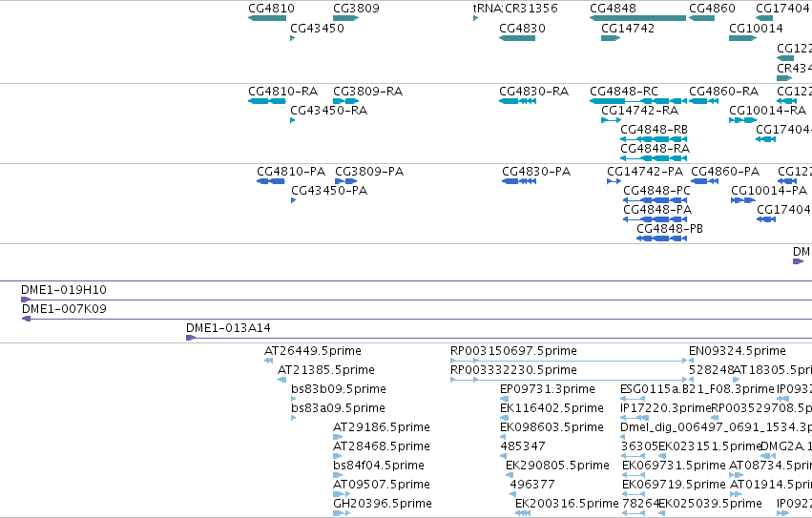Click the CG4810-PA protein label
Screen dimensions: 812x518
(x=291, y=172)
